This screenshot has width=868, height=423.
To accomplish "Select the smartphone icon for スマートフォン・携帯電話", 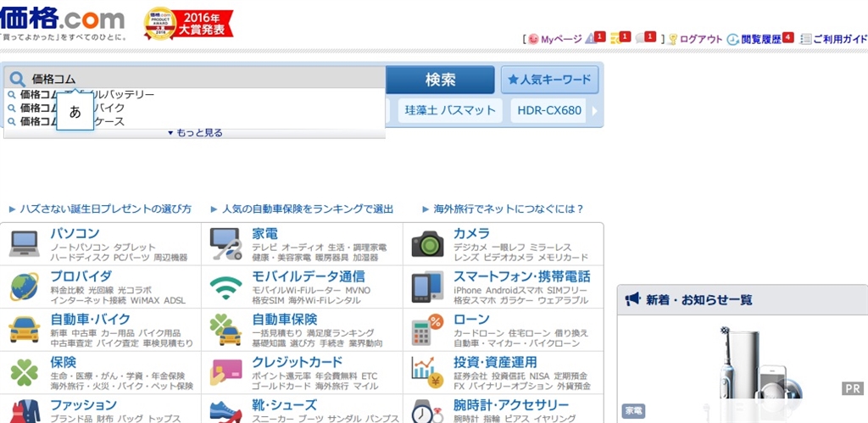I will point(427,287).
